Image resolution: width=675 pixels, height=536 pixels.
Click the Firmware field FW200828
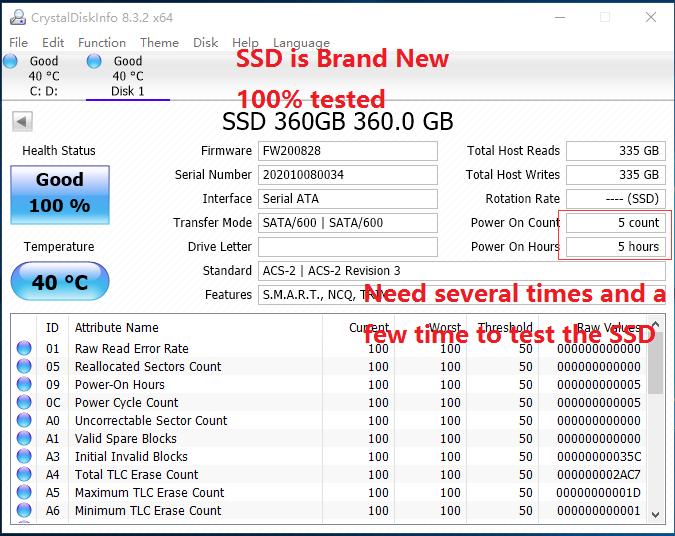348,151
